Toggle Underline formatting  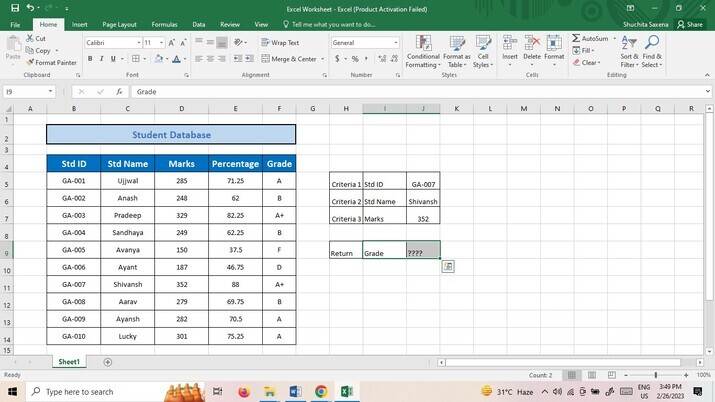pyautogui.click(x=113, y=59)
